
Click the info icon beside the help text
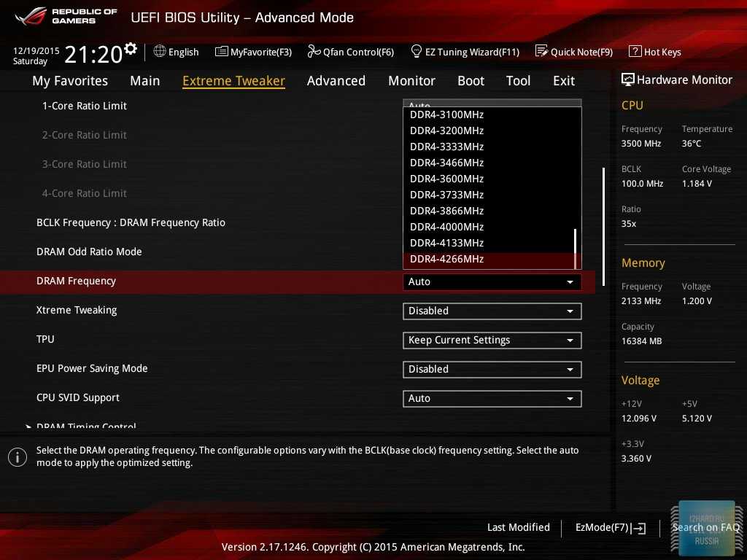click(18, 456)
